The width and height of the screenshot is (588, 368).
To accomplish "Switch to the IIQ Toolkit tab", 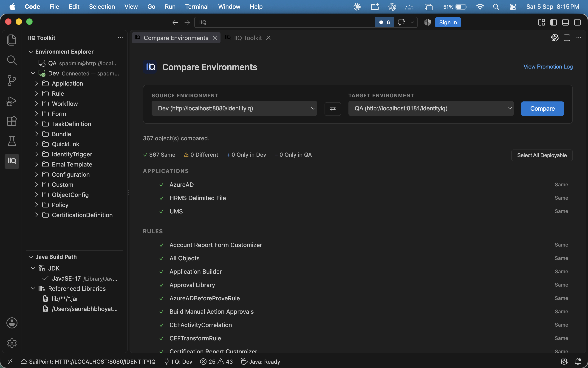I will pyautogui.click(x=248, y=38).
